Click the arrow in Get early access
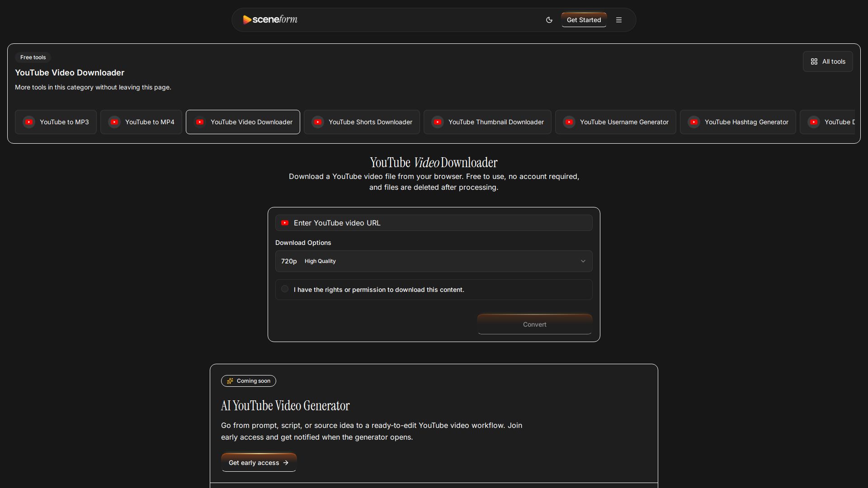 (286, 463)
